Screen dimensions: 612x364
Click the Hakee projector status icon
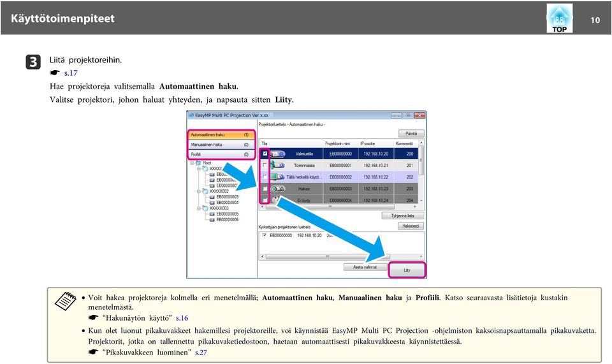click(277, 189)
